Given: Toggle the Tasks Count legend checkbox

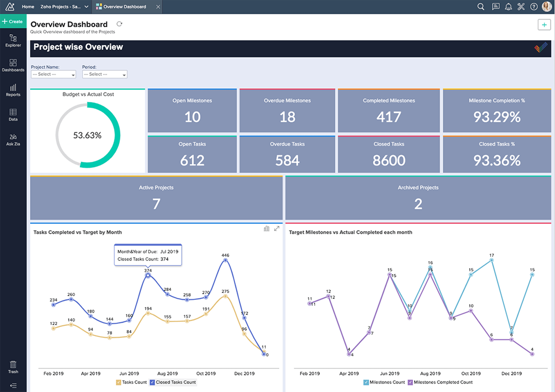Looking at the screenshot, I should [118, 382].
